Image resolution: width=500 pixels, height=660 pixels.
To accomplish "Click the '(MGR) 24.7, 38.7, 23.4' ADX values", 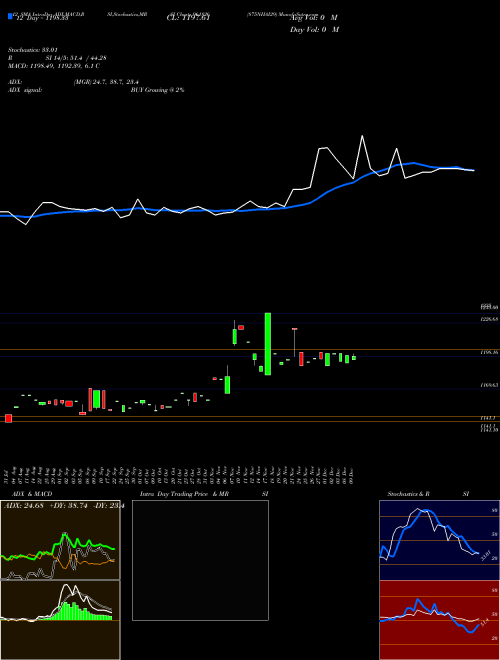I will click(x=106, y=82).
